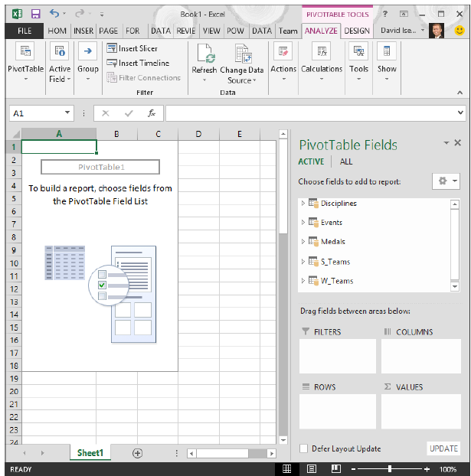Switch to the INSERT tab
The width and height of the screenshot is (471, 476).
pyautogui.click(x=83, y=31)
